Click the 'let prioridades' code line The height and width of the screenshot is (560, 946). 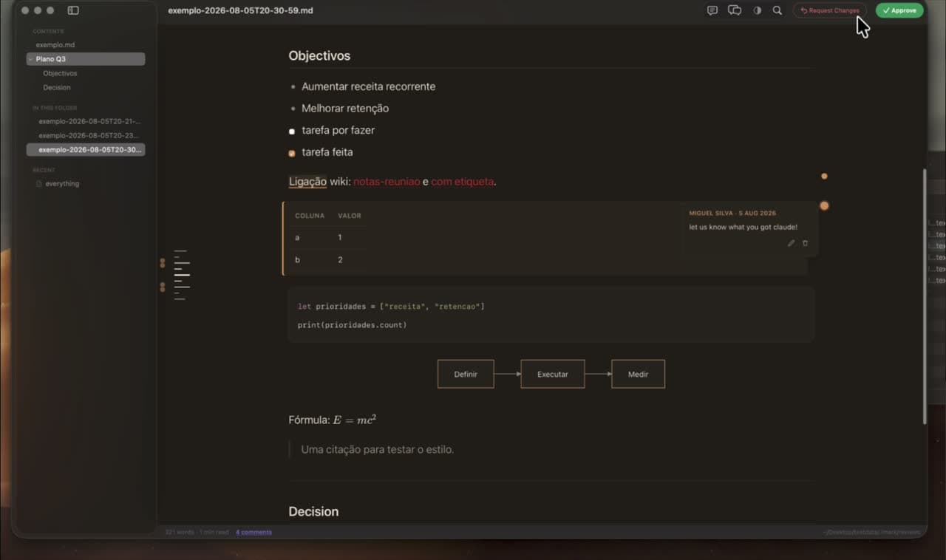tap(391, 307)
